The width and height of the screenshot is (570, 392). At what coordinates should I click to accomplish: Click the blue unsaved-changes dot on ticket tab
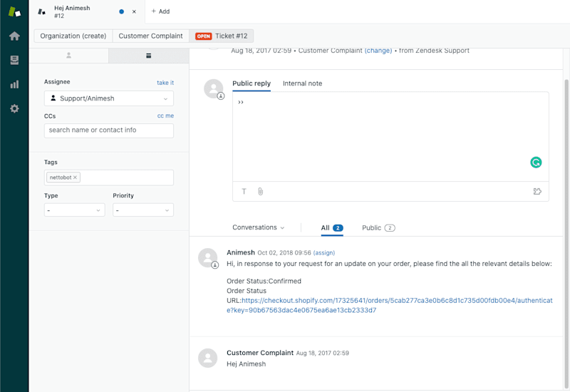121,11
